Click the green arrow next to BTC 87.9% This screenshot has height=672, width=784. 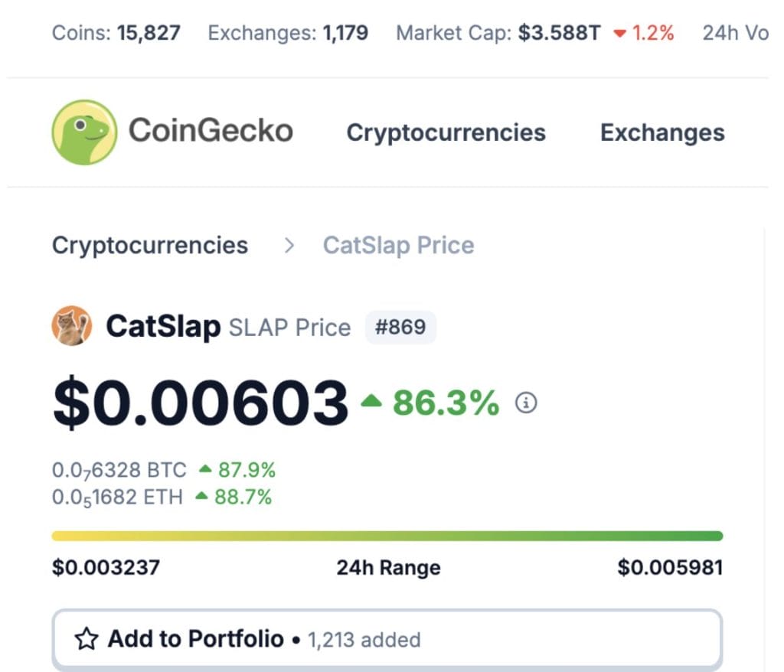point(205,469)
